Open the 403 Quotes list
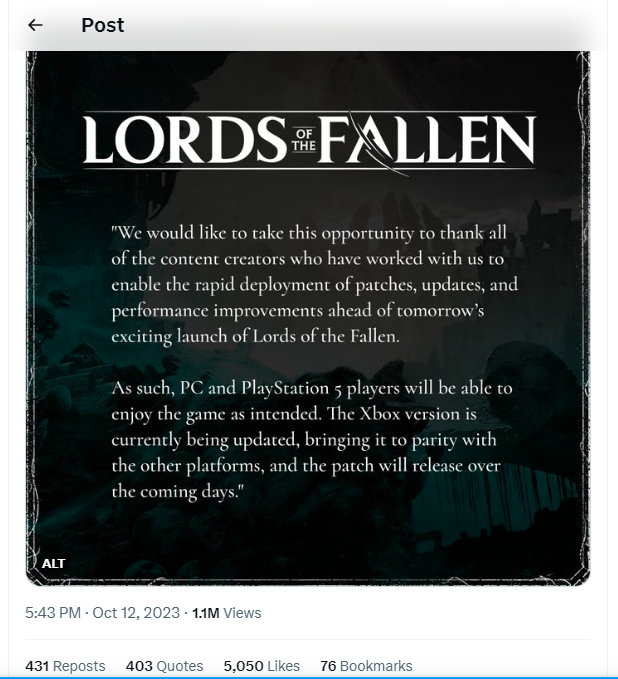 165,666
